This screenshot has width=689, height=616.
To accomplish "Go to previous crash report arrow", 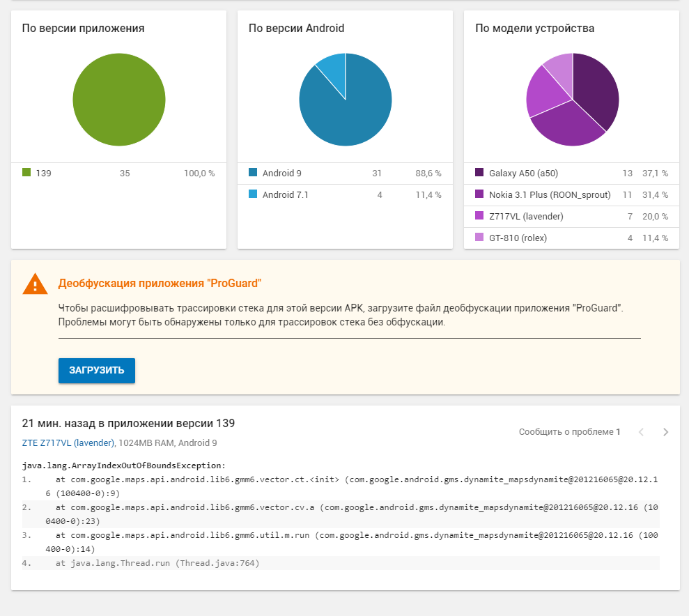I will click(641, 432).
